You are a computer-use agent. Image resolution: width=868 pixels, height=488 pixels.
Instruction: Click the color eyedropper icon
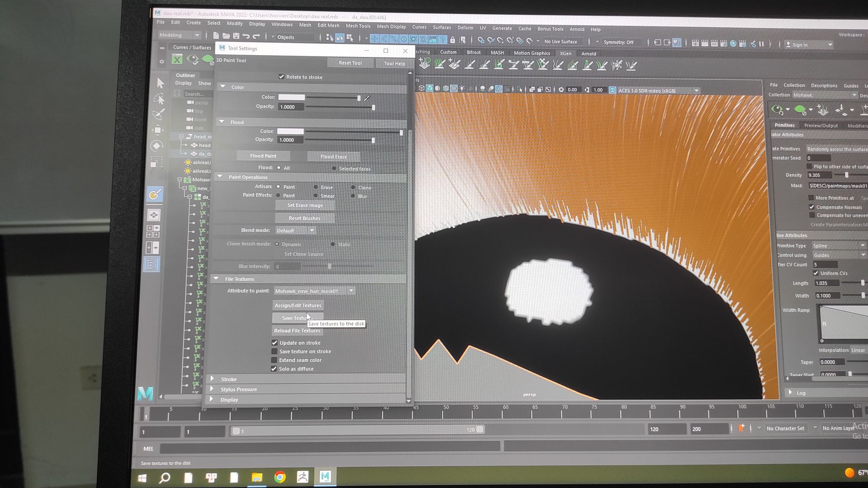coord(367,98)
